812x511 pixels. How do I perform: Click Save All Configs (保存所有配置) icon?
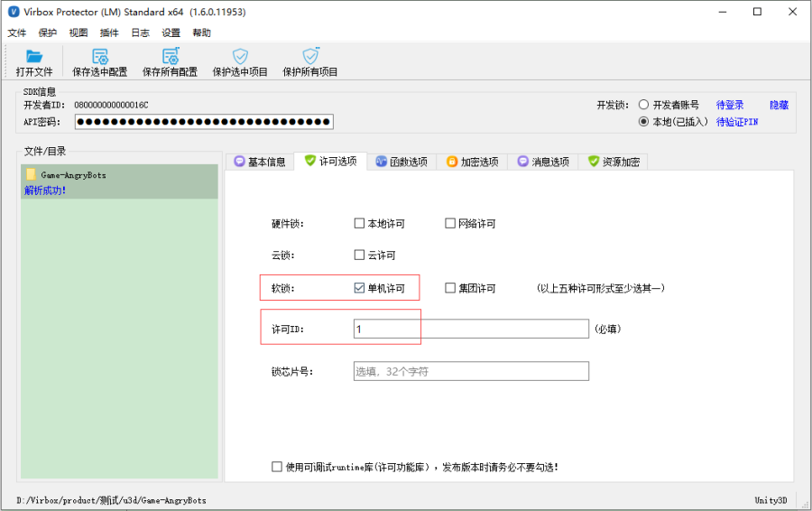[171, 55]
